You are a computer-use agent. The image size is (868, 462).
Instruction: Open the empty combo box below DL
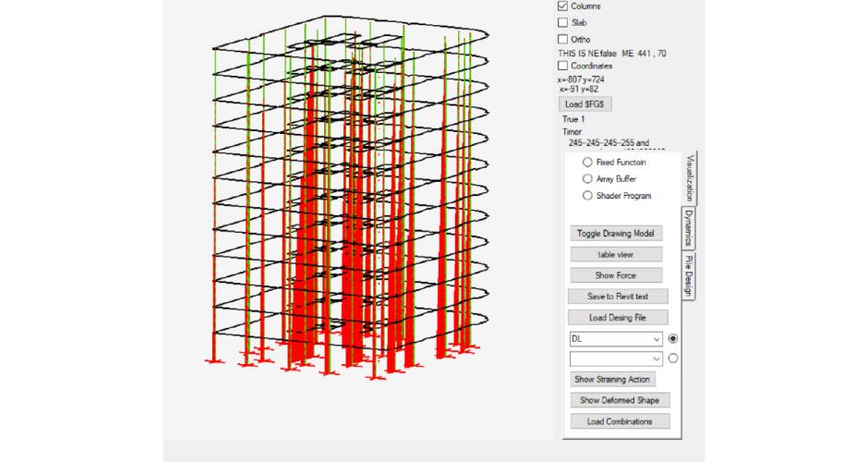(616, 359)
